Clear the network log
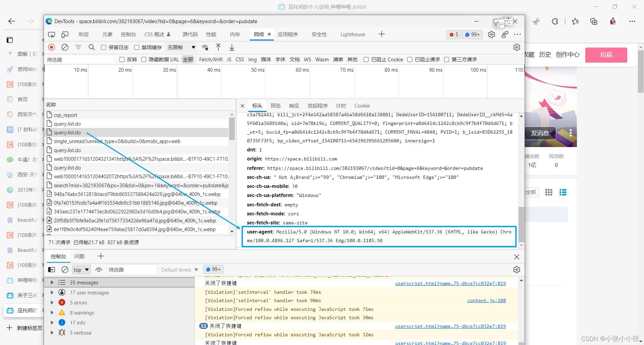This screenshot has width=644, height=345. pyautogui.click(x=65, y=47)
